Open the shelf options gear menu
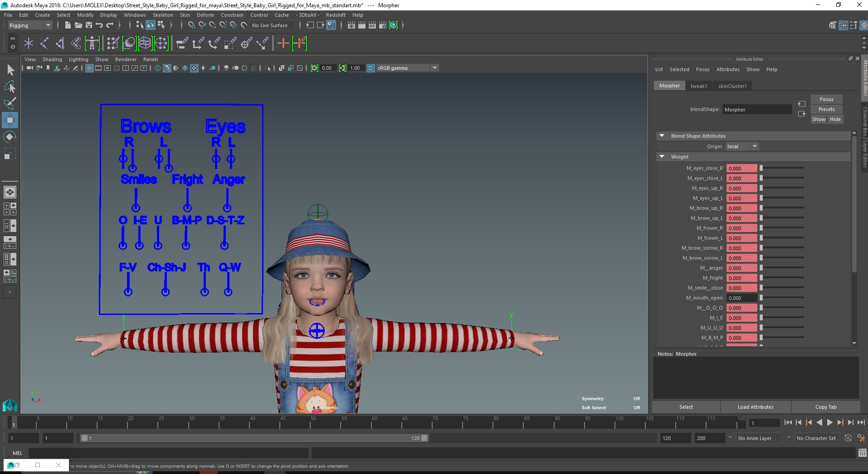 (13, 47)
